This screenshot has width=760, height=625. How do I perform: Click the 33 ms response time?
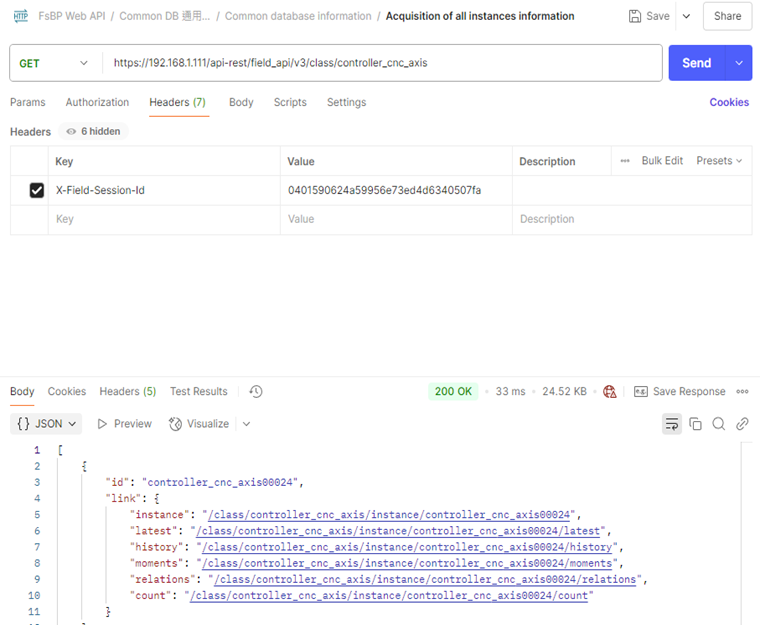tap(510, 391)
